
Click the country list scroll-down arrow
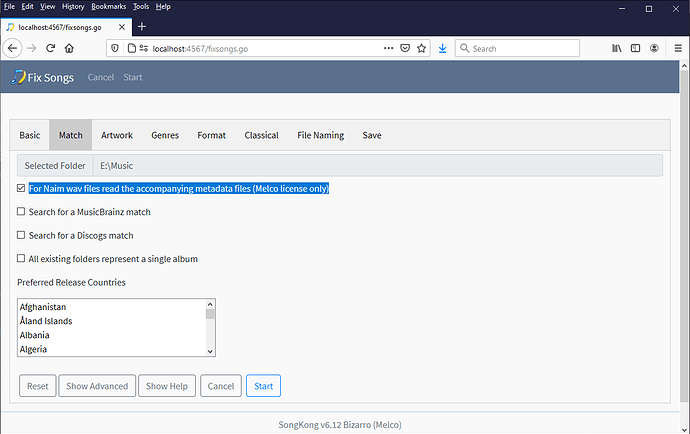[x=210, y=351]
